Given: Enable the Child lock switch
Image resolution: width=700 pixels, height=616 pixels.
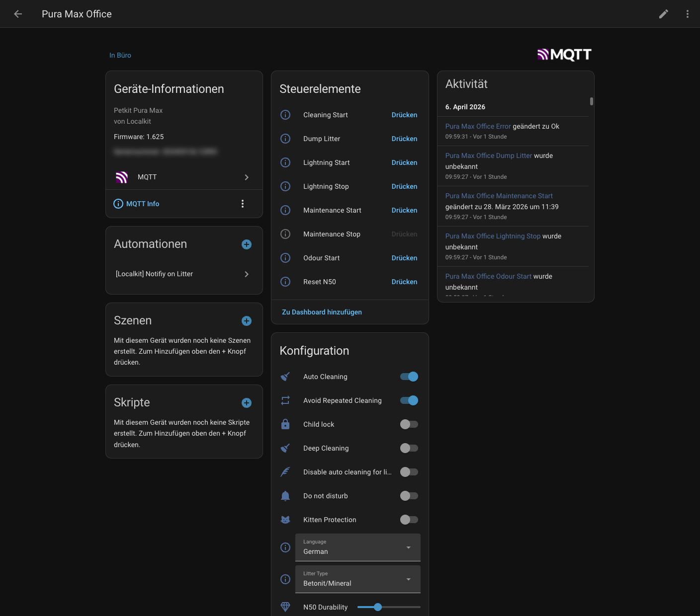Looking at the screenshot, I should tap(409, 424).
